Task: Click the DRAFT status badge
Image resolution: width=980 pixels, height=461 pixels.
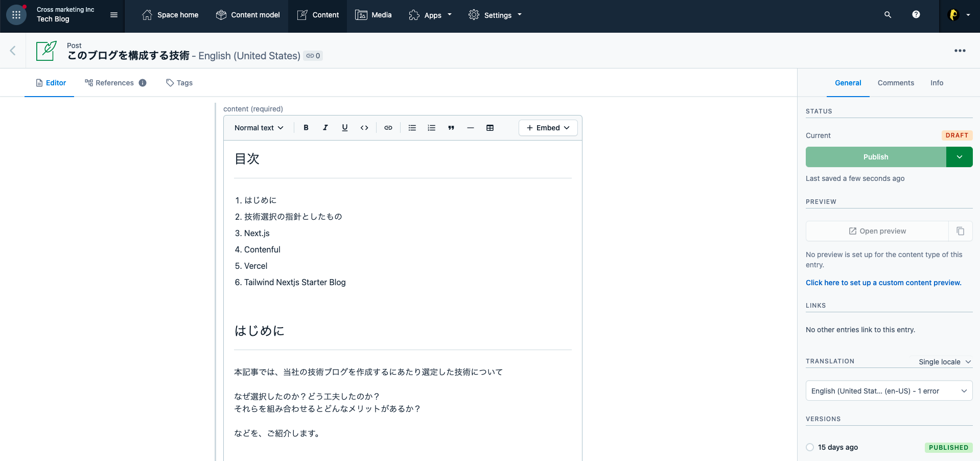Action: point(957,135)
